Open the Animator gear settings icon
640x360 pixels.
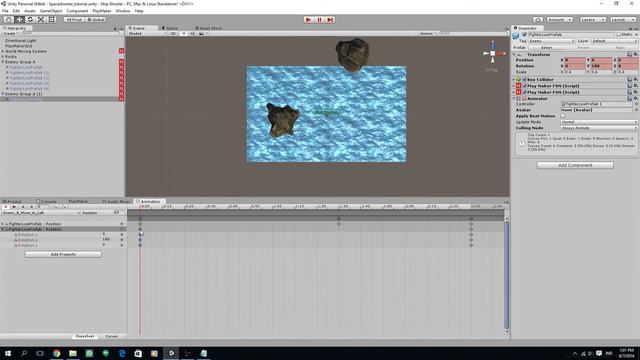click(x=636, y=98)
